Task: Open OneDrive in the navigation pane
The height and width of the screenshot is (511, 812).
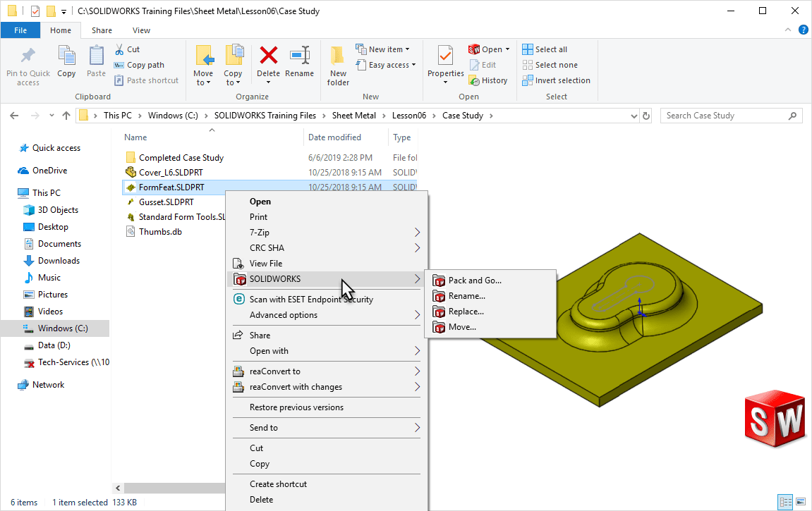Action: (x=49, y=171)
